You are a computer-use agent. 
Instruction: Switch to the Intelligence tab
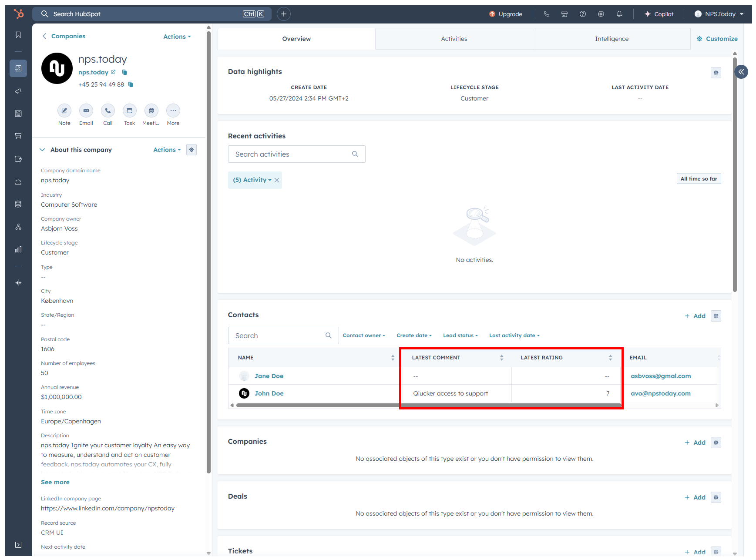611,39
